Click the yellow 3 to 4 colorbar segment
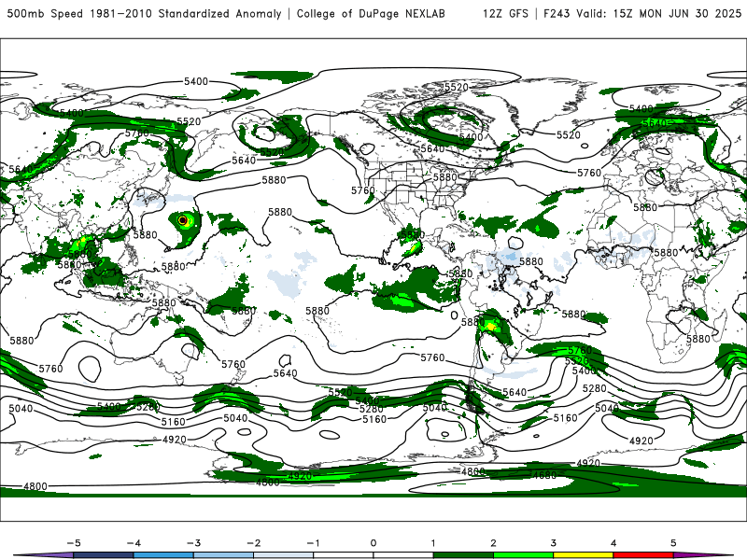Viewport: 747px width, 560px height. click(583, 555)
